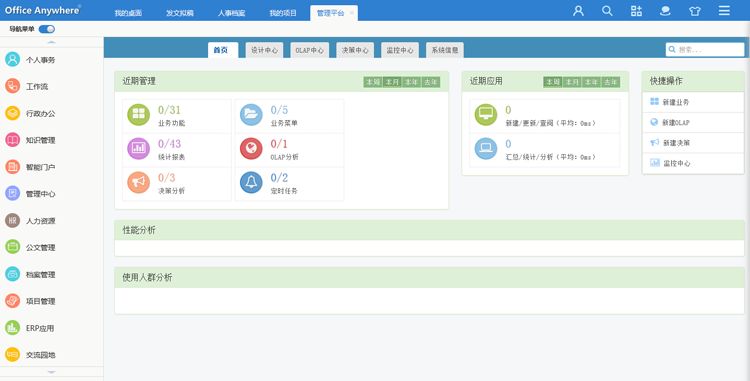Click the 0/31 业务功能 count
The image size is (750, 381).
169,110
